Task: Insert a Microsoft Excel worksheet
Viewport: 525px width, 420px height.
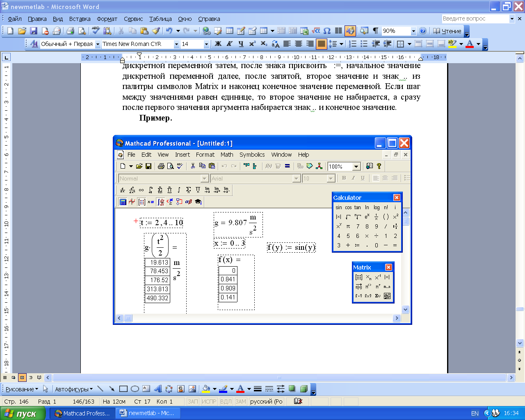Action: pyautogui.click(x=304, y=31)
